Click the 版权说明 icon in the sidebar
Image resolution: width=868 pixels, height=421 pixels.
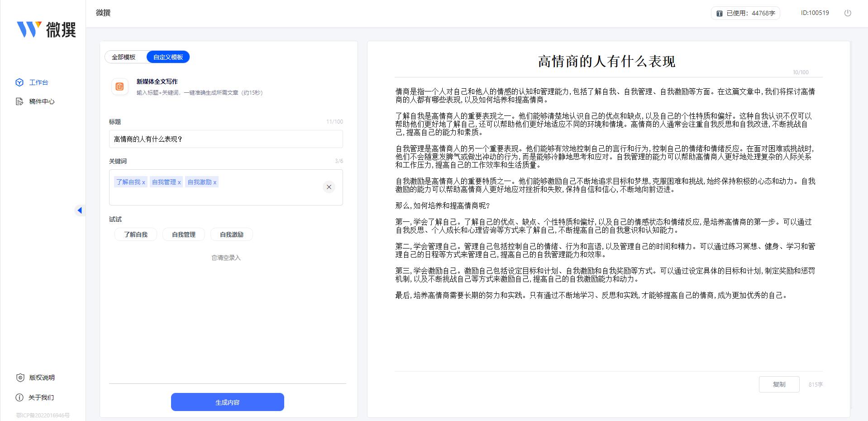19,378
